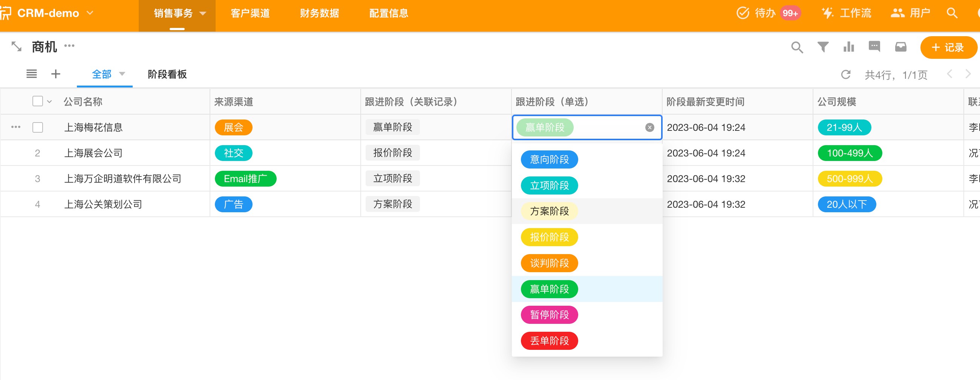
Task: Expand the CRM-demo app dropdown
Action: click(90, 13)
